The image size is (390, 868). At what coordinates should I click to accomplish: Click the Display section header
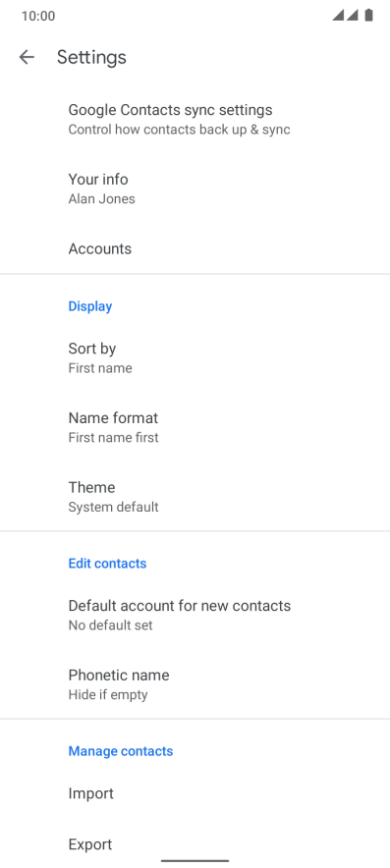tap(90, 306)
